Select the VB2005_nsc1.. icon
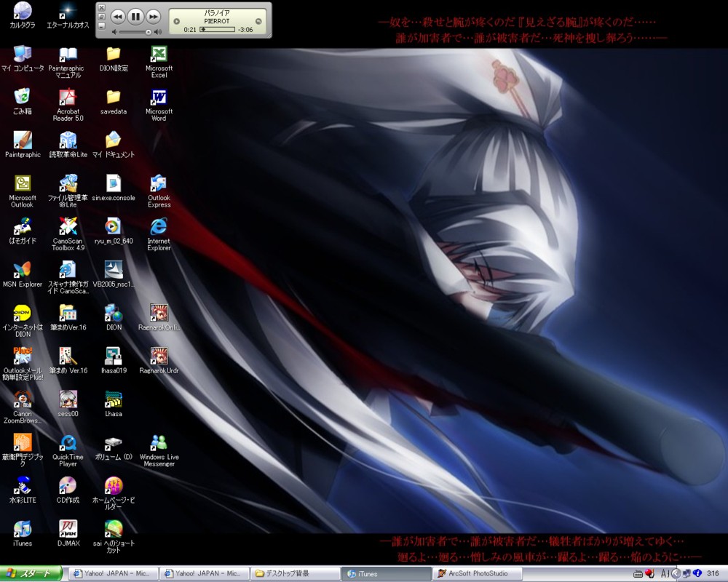The image size is (728, 582). [114, 274]
